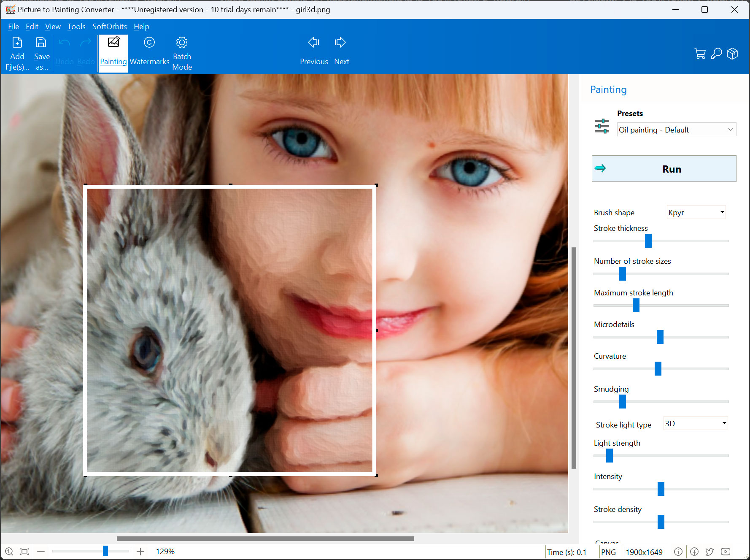This screenshot has height=560, width=750.
Task: Open the File menu
Action: (13, 26)
